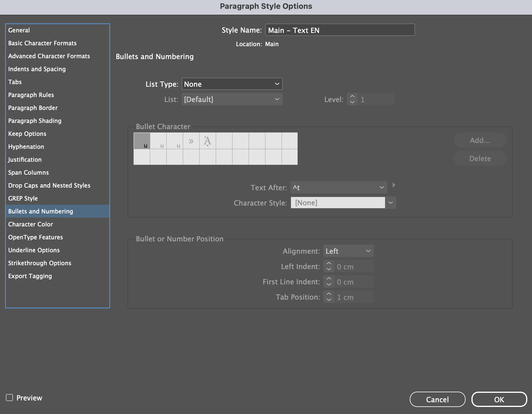This screenshot has width=532, height=414.
Task: Click the Tab Position stepper
Action: [x=329, y=297]
